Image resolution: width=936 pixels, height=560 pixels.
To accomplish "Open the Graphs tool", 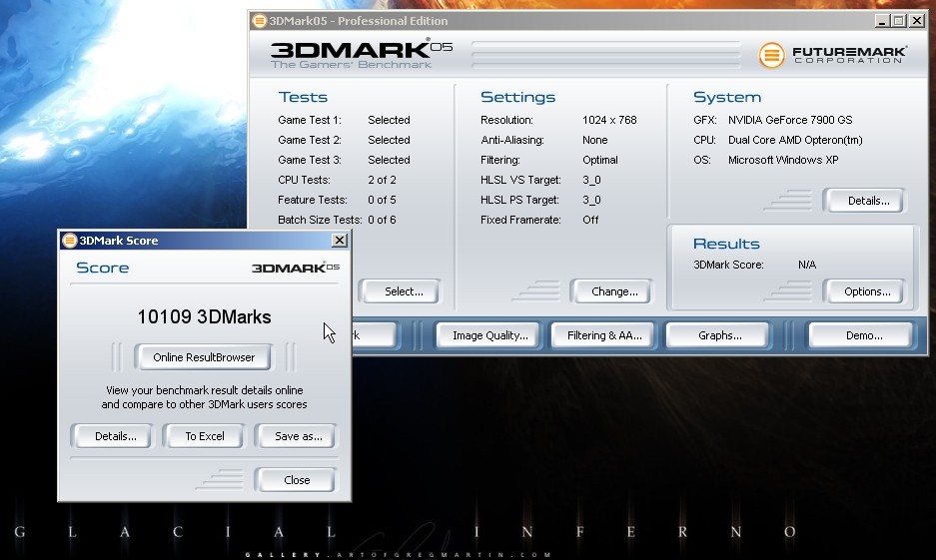I will point(719,335).
